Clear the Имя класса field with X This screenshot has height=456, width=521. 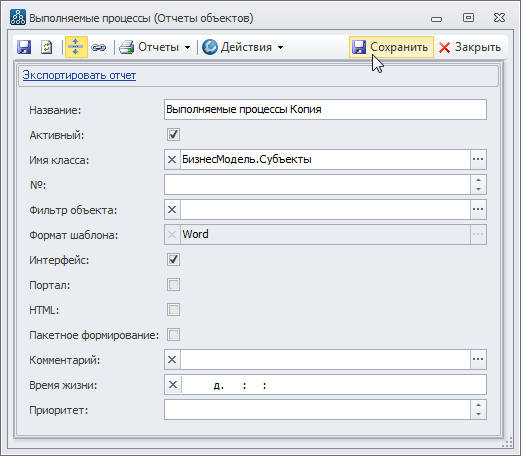[172, 159]
